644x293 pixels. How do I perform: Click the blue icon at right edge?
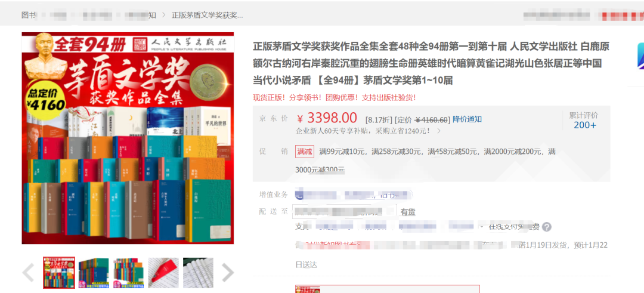(640, 55)
